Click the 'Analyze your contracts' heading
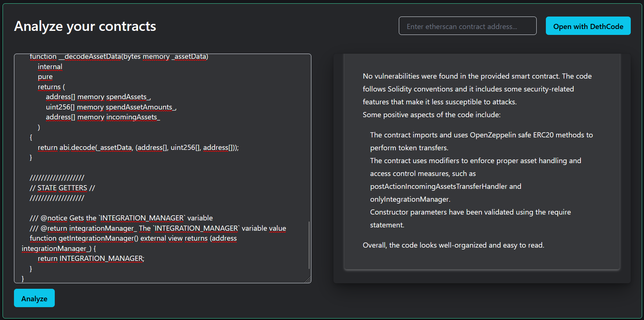This screenshot has height=320, width=644. click(85, 26)
